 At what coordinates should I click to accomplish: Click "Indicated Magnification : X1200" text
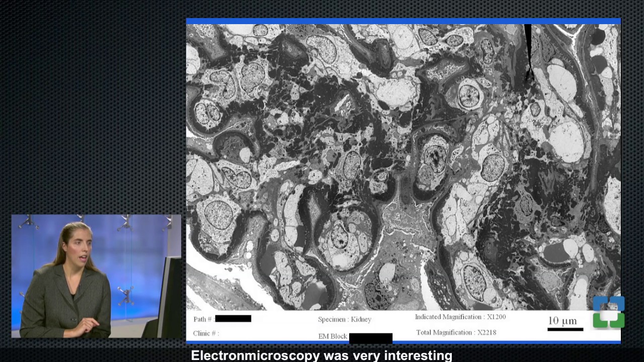pos(460,317)
